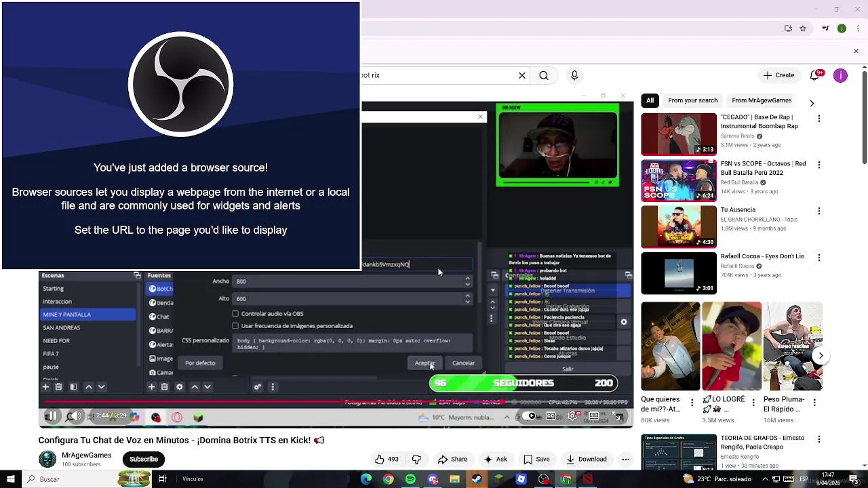Image resolution: width=868 pixels, height=488 pixels.
Task: Open TEORIA DE GRAFOS video title
Action: 762,443
